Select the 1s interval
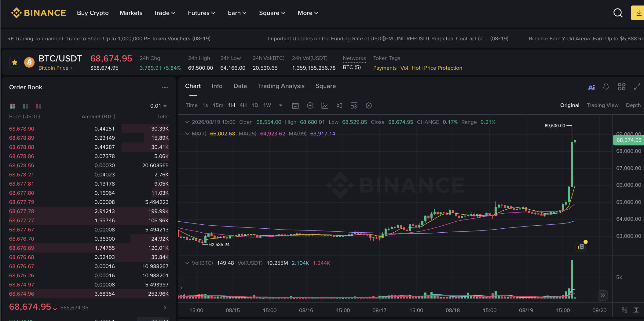Screen dimensions: 644x321 [x=205, y=105]
